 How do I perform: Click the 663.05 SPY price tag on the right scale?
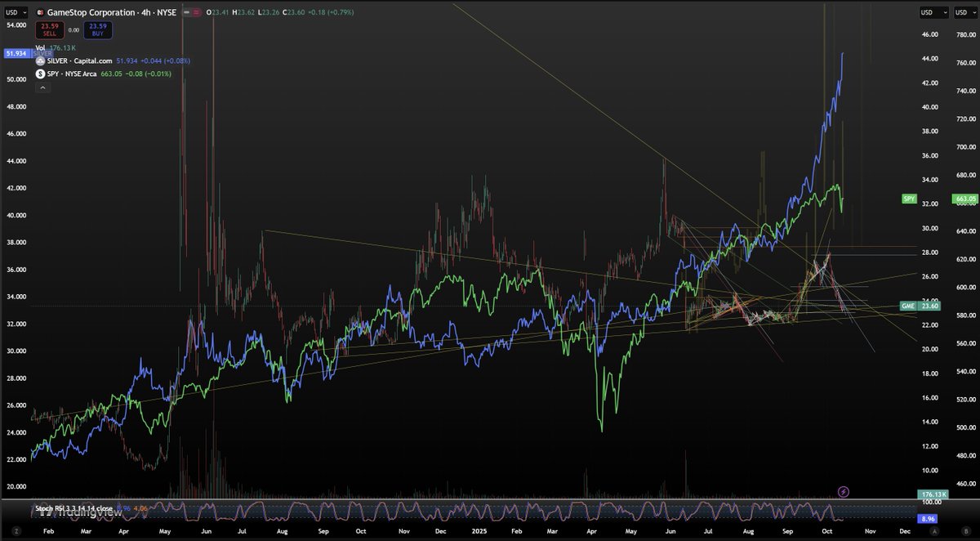(965, 199)
